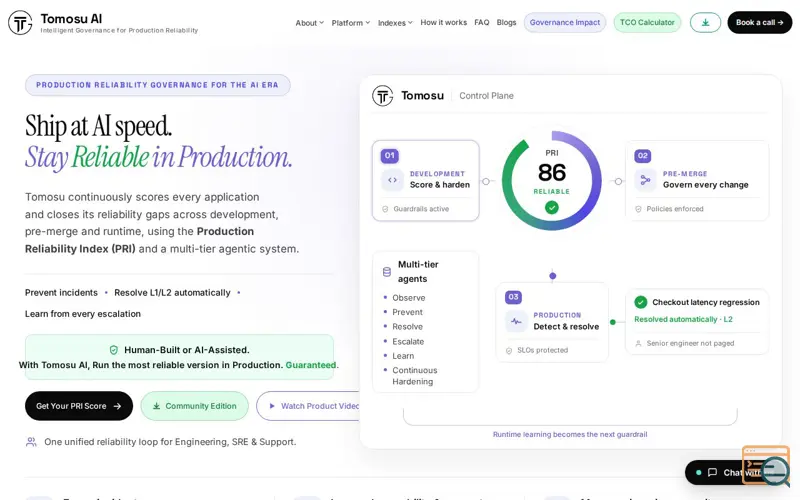Click the green checkmark under RELIABLE
Screen dimensions: 800x500
coord(552,208)
